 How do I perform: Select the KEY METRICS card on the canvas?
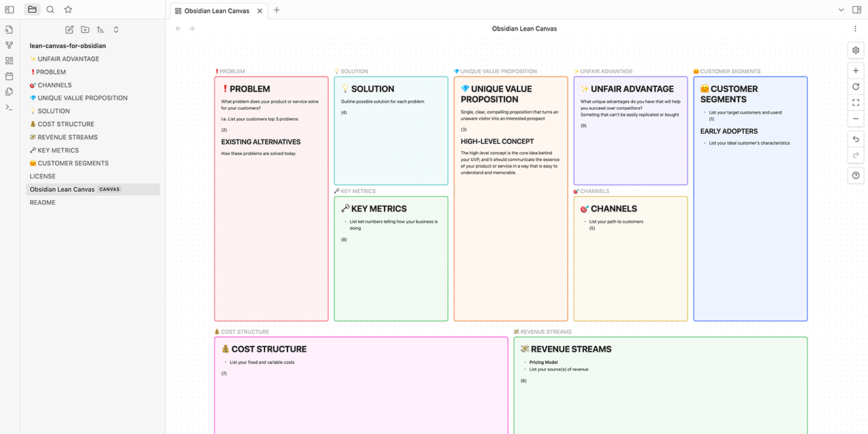tap(391, 258)
